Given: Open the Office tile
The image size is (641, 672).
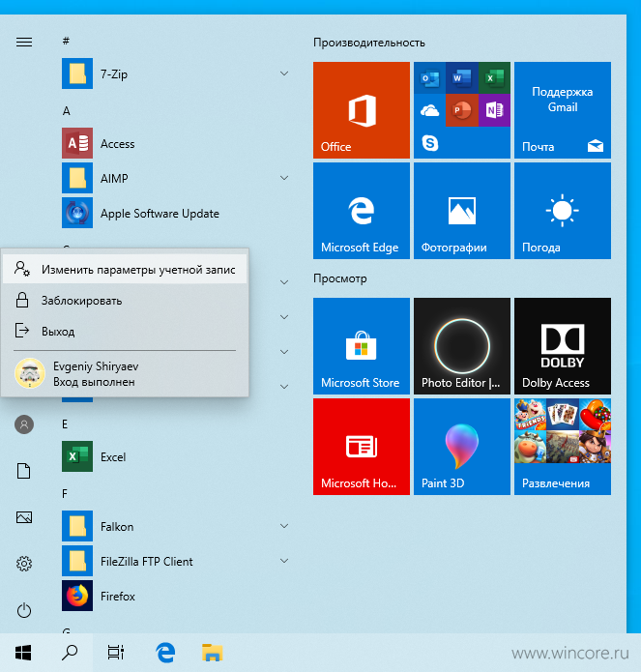Looking at the screenshot, I should pos(362,110).
